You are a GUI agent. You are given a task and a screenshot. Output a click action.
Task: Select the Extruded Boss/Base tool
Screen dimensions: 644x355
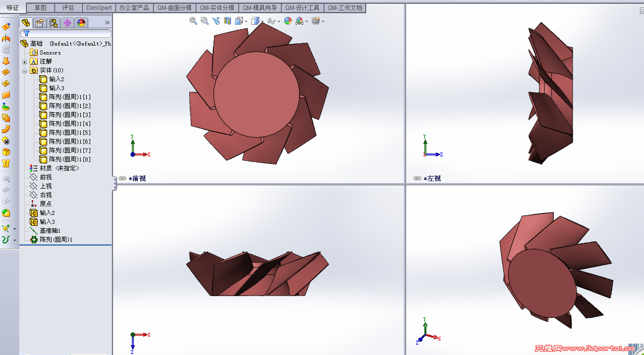[6, 27]
